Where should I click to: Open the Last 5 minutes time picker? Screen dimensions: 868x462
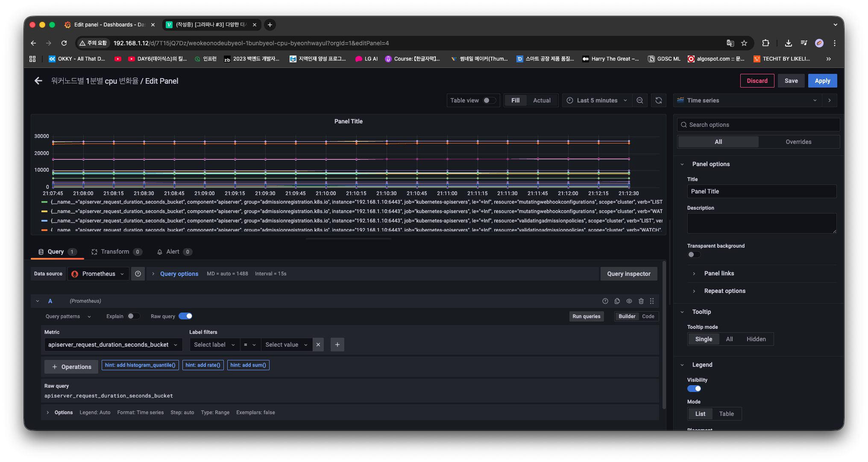596,100
